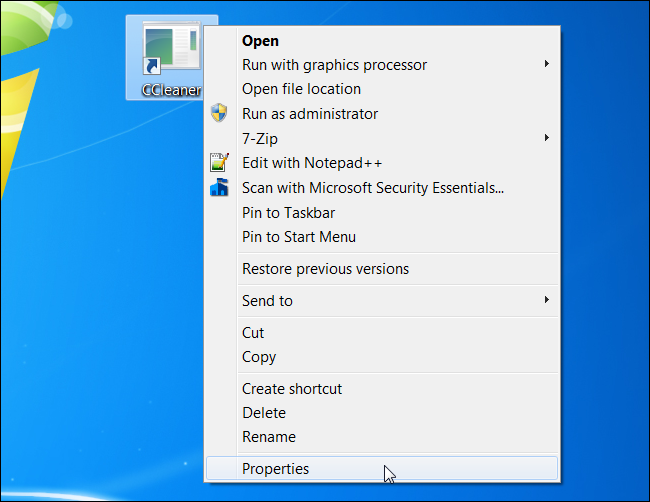Select Run as administrator
The height and width of the screenshot is (502, 650).
[309, 114]
